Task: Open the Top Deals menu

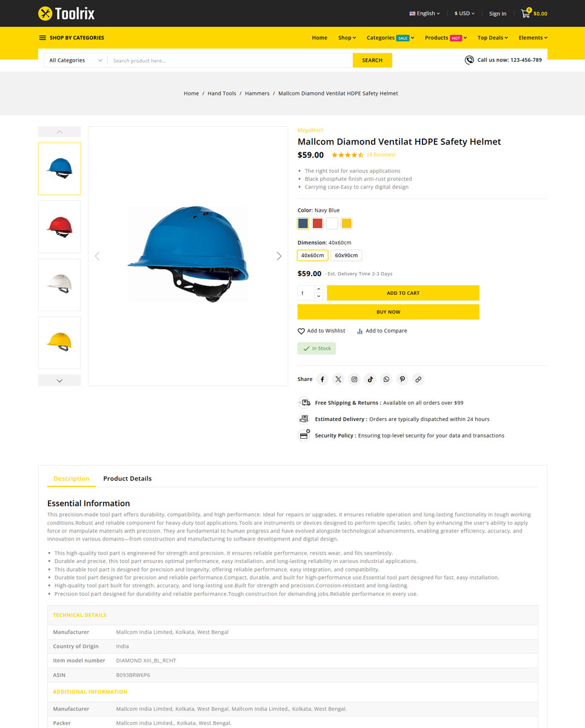Action: pos(492,38)
